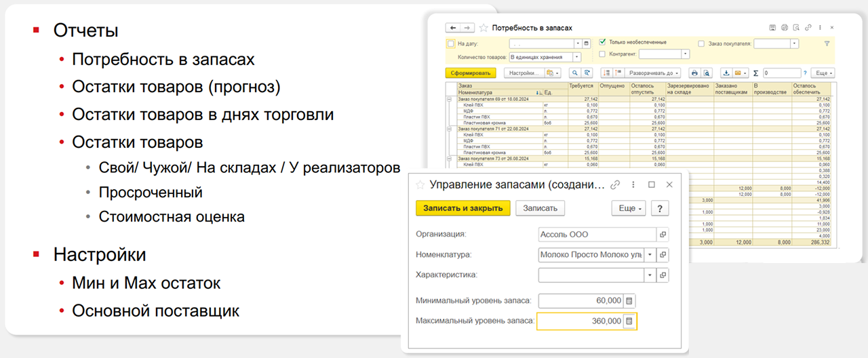The image size is (868, 358).
Task: Save report to file with download icon
Action: [726, 73]
